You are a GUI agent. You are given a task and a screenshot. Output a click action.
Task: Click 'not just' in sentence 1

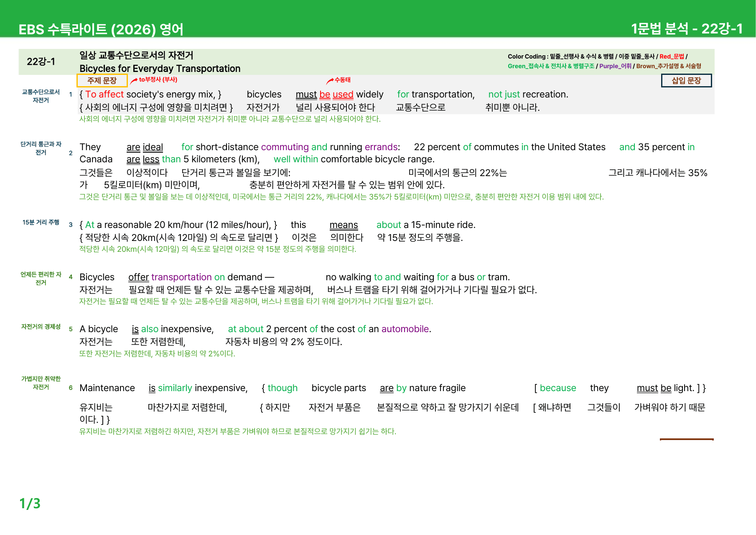[504, 95]
